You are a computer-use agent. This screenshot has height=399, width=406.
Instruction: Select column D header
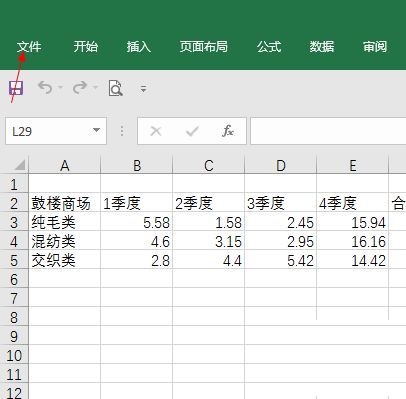point(281,165)
